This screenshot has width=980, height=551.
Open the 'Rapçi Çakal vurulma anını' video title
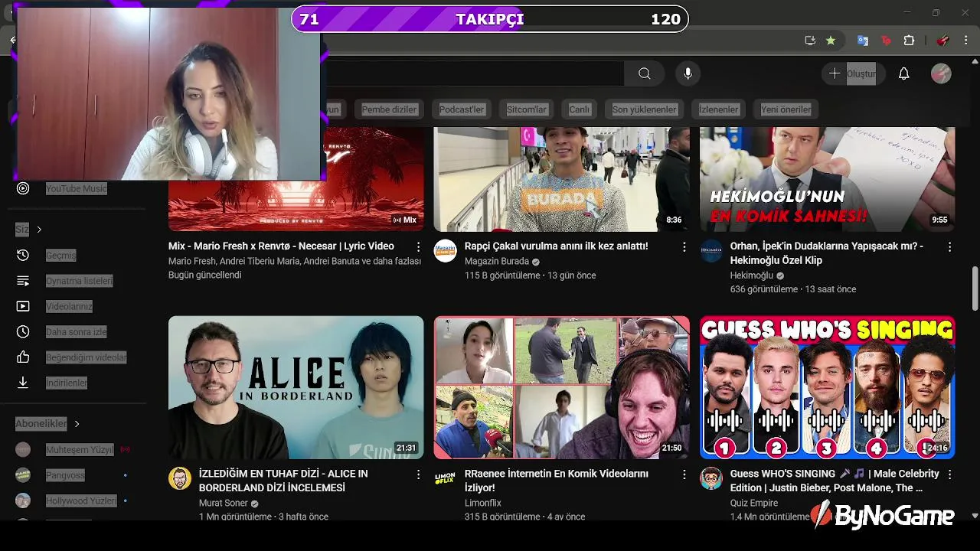[x=556, y=246]
